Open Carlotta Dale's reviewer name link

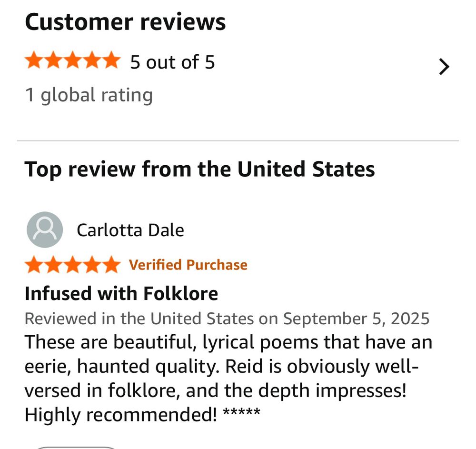pos(130,230)
